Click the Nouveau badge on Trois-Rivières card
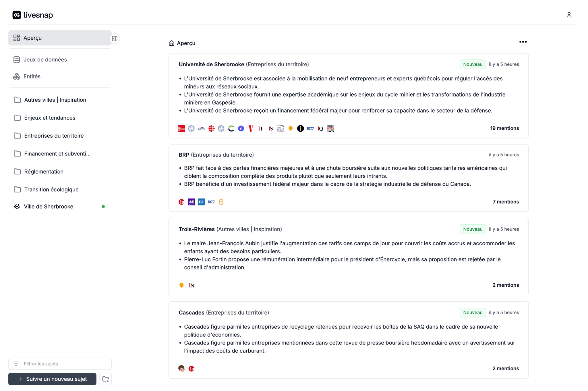The image size is (588, 391). (473, 229)
